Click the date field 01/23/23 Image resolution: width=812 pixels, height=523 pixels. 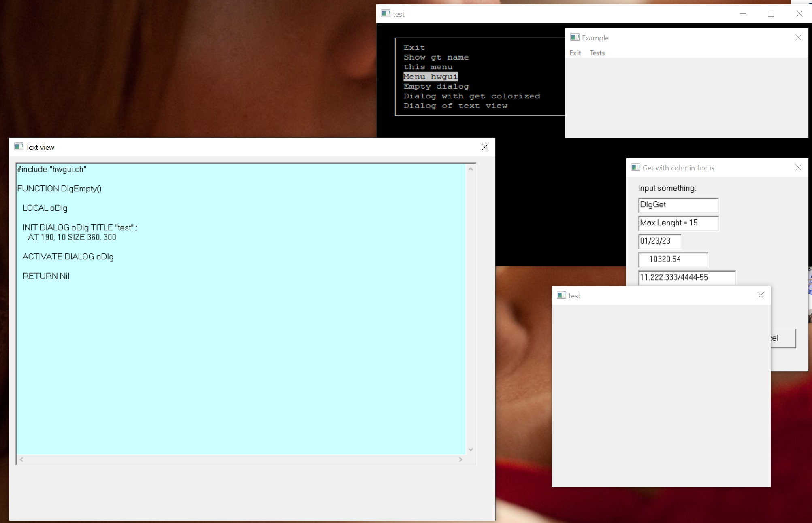coord(659,241)
